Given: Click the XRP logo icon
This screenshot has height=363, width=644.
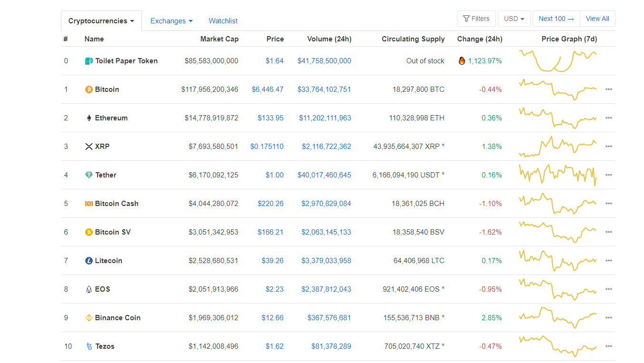Looking at the screenshot, I should pyautogui.click(x=89, y=147).
